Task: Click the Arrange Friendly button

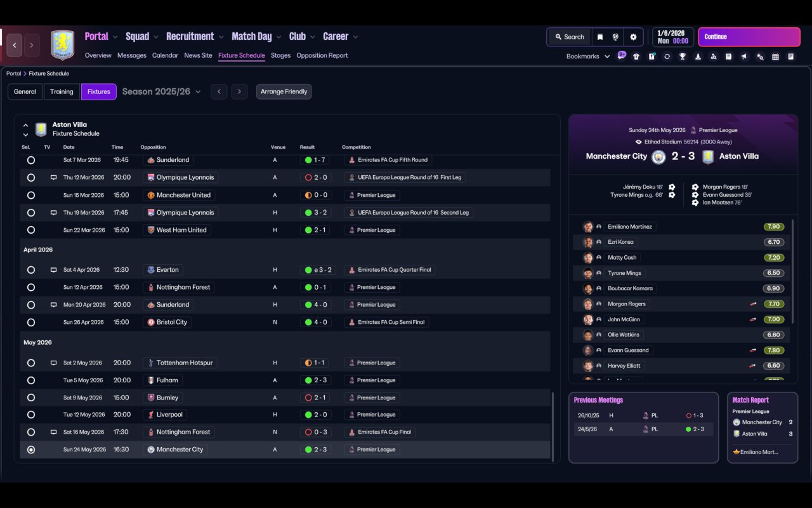Action: [x=284, y=92]
